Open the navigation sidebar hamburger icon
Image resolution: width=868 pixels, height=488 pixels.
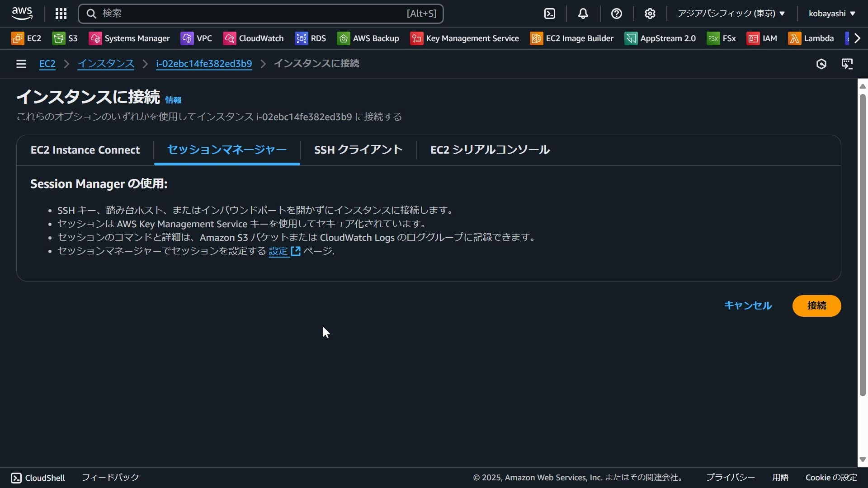coord(21,64)
